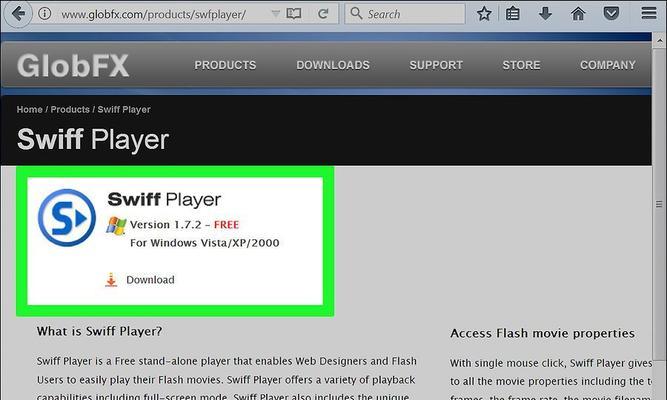The width and height of the screenshot is (667, 400).
Task: Click the large Swiff Player page title
Action: (x=93, y=140)
